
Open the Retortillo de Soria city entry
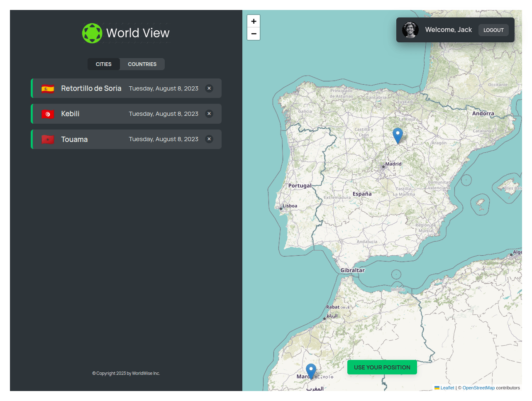[91, 88]
